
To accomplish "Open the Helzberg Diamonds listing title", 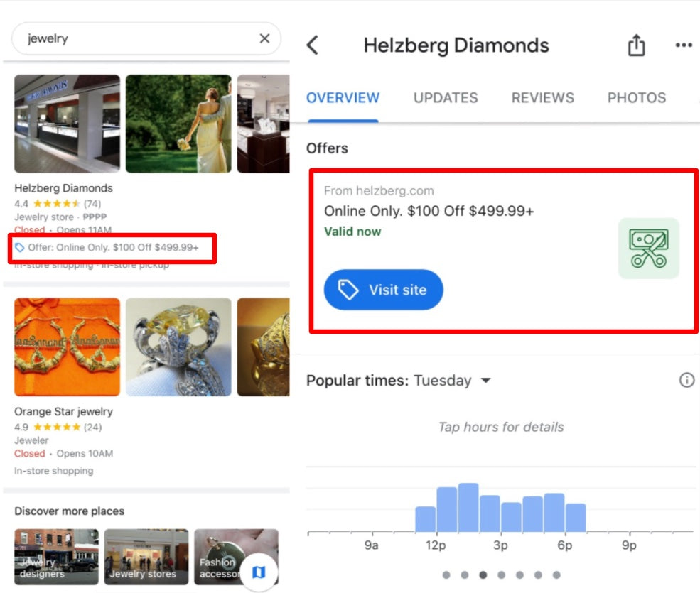I will pyautogui.click(x=63, y=188).
